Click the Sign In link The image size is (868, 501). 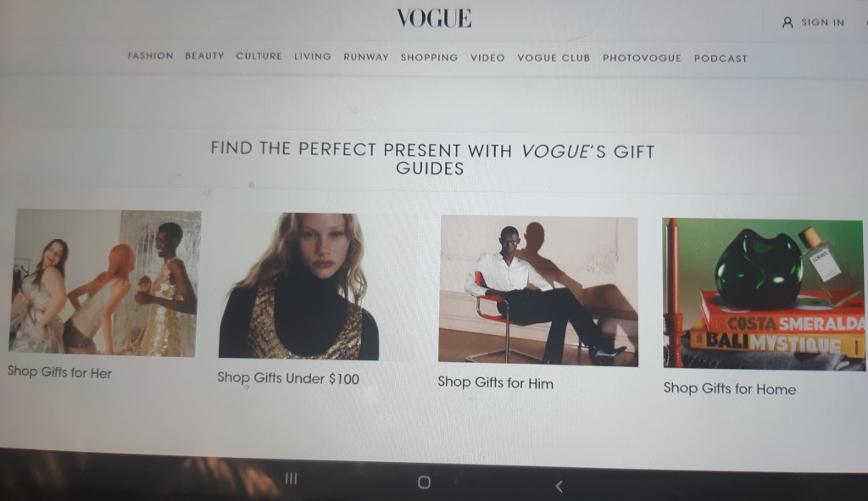pos(822,22)
